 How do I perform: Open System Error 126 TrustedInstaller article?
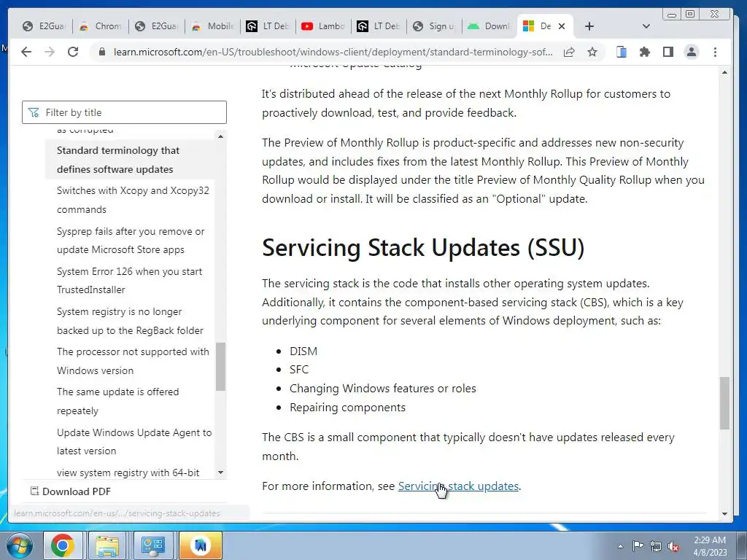[129, 281]
